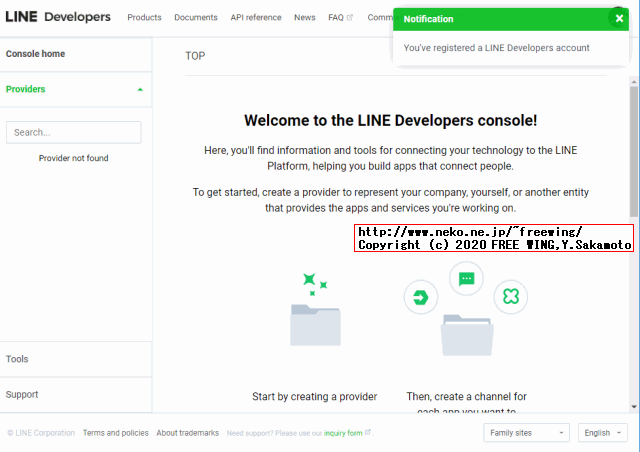Image resolution: width=640 pixels, height=452 pixels.
Task: Close the Notification popup with the X
Action: coord(619,18)
